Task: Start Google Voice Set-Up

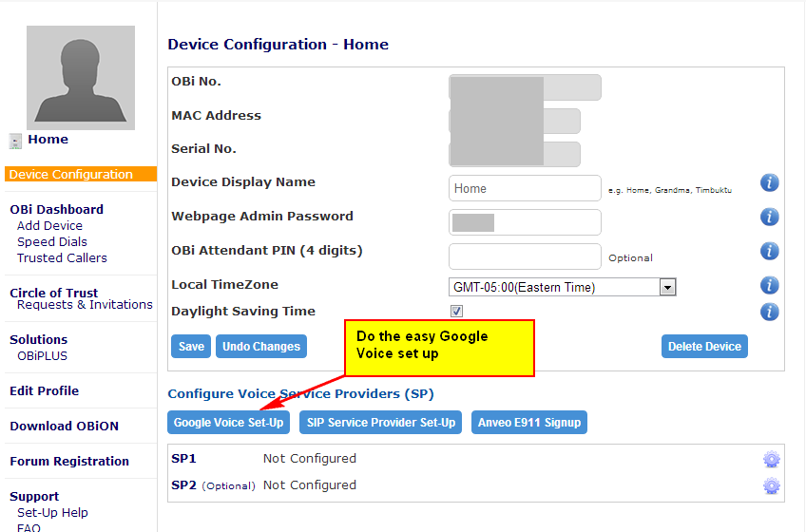Action: (228, 423)
